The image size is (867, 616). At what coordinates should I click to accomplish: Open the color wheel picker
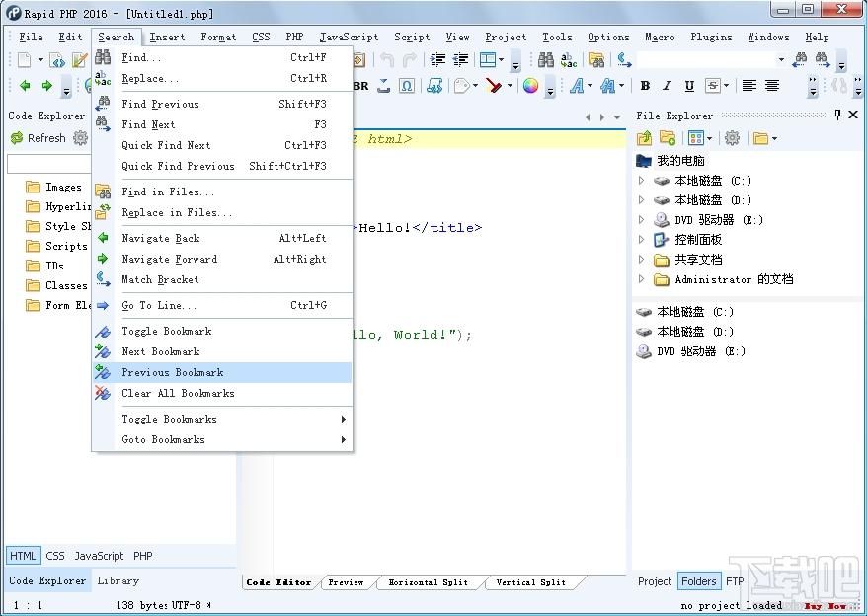tap(530, 86)
